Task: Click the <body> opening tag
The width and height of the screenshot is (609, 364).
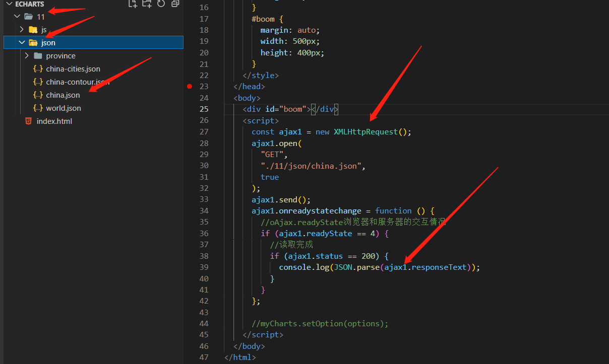Action: tap(247, 98)
